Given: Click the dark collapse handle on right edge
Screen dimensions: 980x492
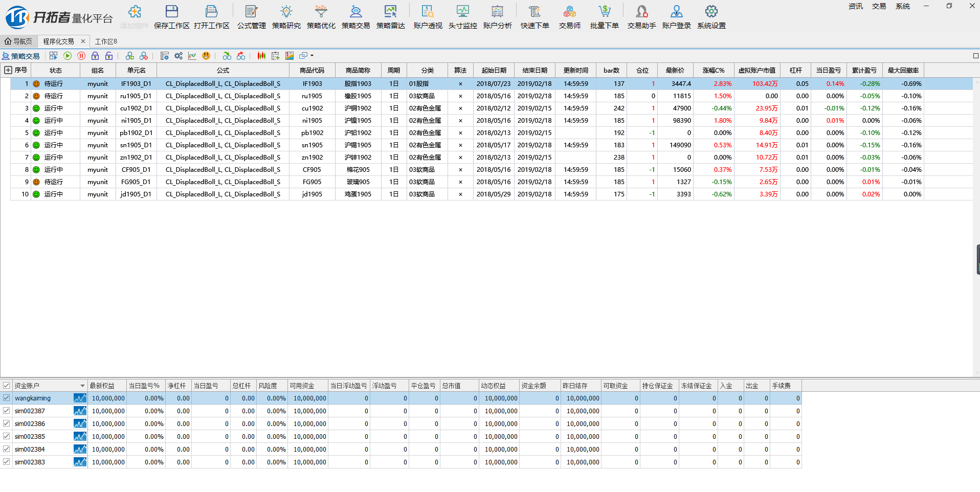Looking at the screenshot, I should 978,259.
